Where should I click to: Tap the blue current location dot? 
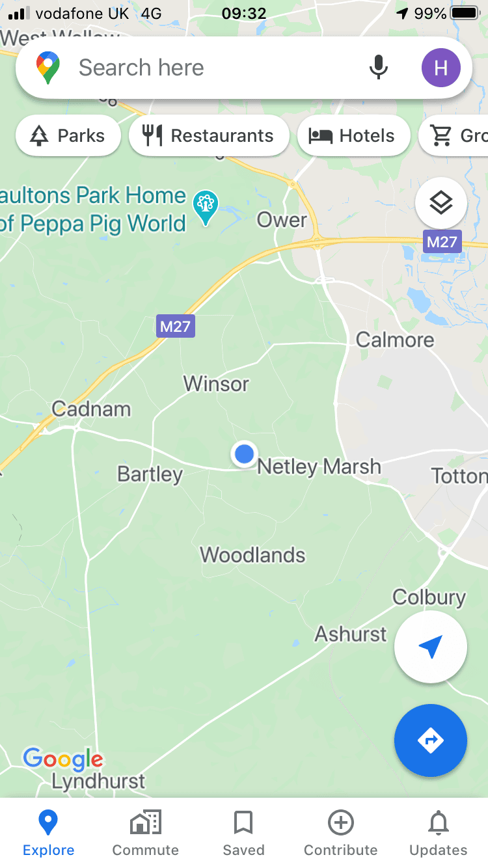click(244, 454)
